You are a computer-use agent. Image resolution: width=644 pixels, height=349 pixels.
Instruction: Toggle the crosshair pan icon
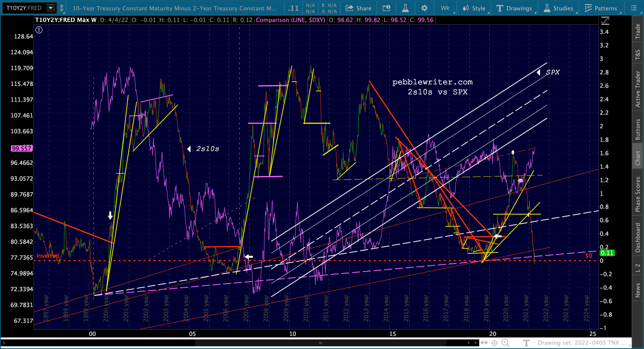click(495, 343)
